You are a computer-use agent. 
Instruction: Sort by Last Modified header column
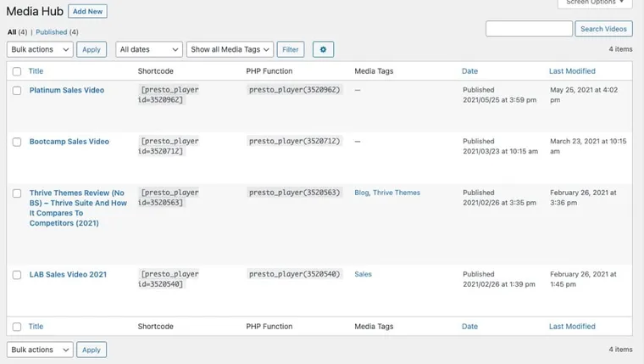[572, 71]
